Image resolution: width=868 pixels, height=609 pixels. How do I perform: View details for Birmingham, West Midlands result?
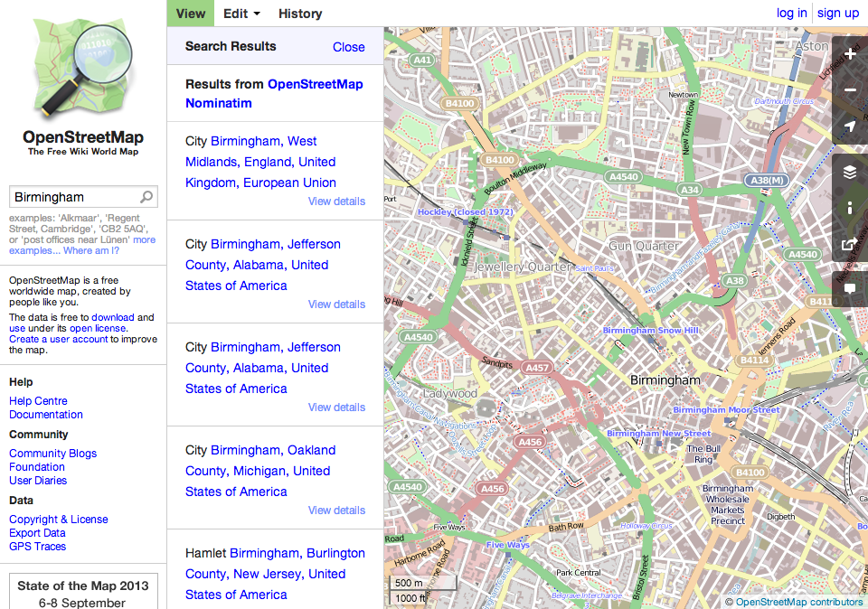pyautogui.click(x=336, y=201)
